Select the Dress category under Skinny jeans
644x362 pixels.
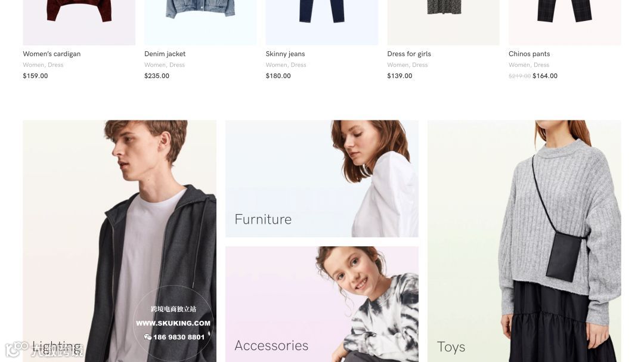pos(299,65)
